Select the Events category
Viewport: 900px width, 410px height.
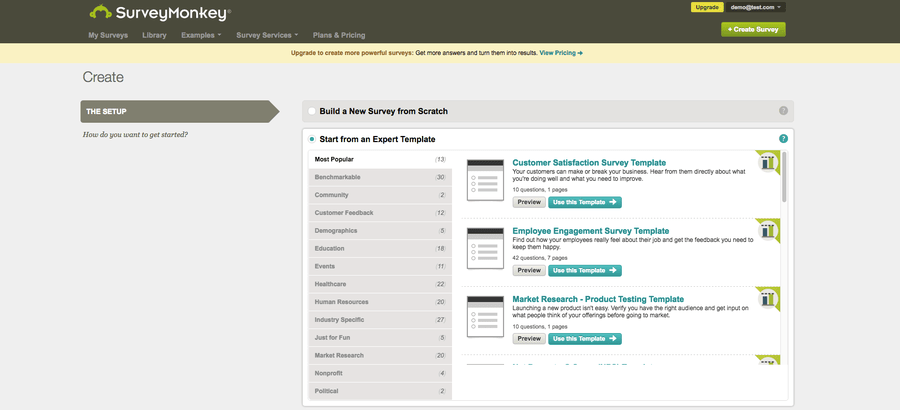pos(380,266)
